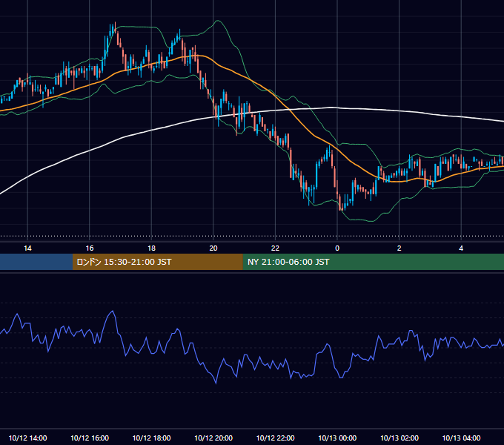Select hour label 0 on price chart axis
Image resolution: width=504 pixels, height=445 pixels.
click(x=337, y=248)
